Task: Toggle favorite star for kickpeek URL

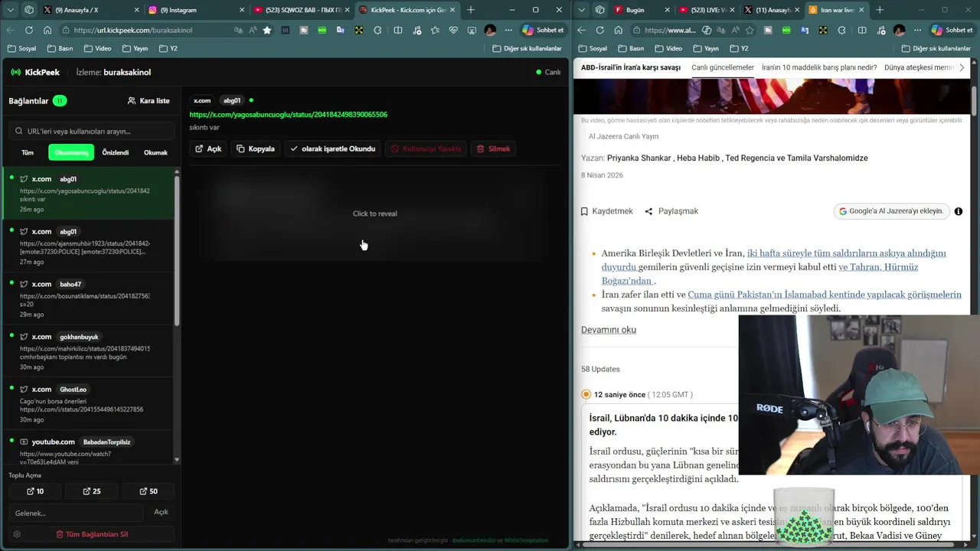Action: (x=266, y=30)
